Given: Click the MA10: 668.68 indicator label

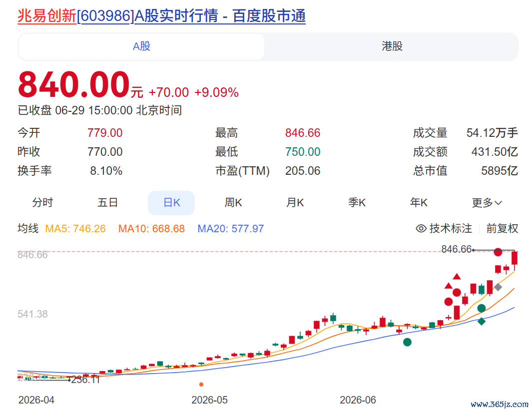Looking at the screenshot, I should 151,229.
